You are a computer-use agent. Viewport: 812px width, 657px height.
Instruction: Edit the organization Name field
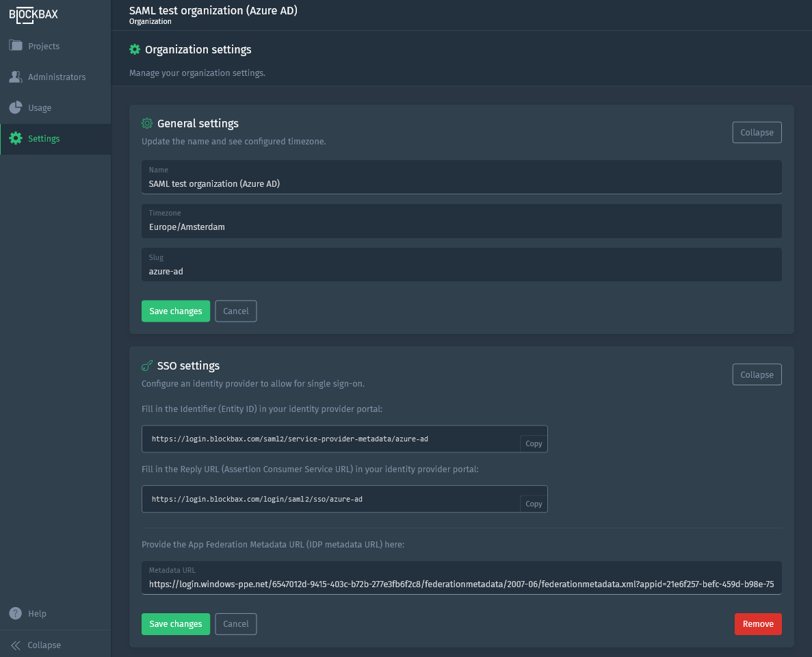click(x=461, y=183)
